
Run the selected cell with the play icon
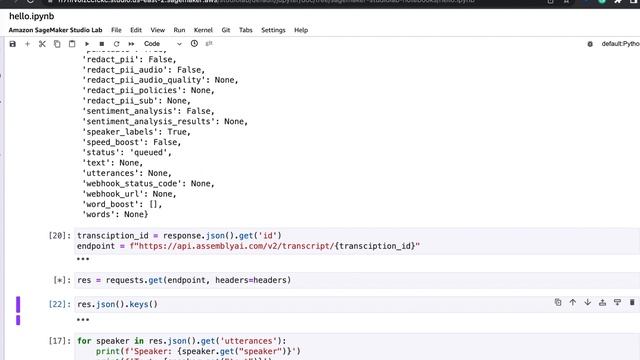pyautogui.click(x=87, y=44)
